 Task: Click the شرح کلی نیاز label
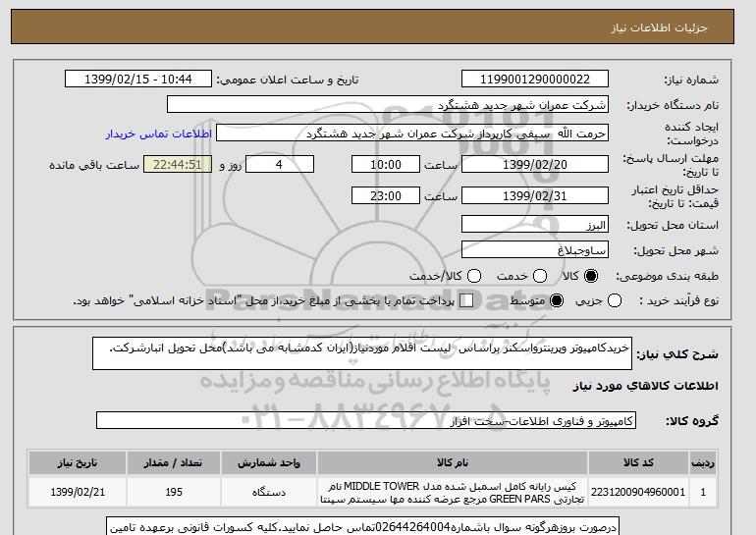(x=677, y=354)
